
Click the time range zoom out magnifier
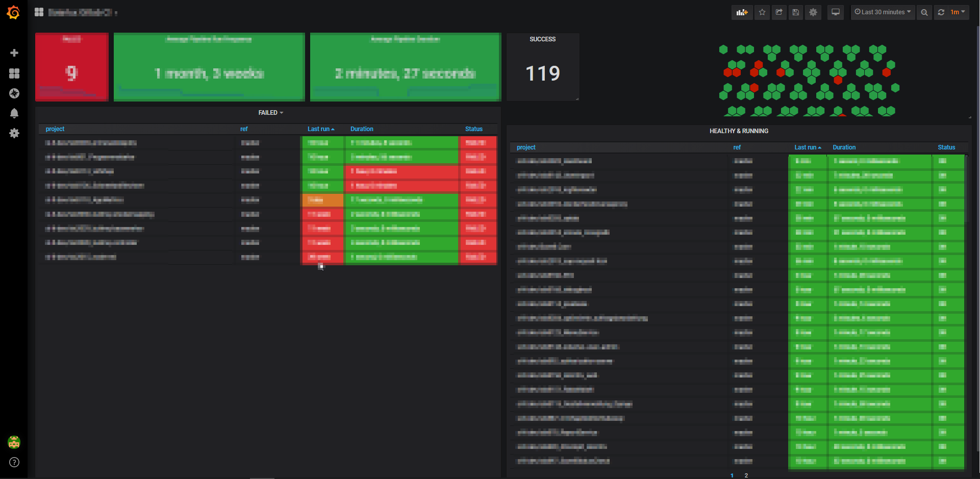click(924, 12)
